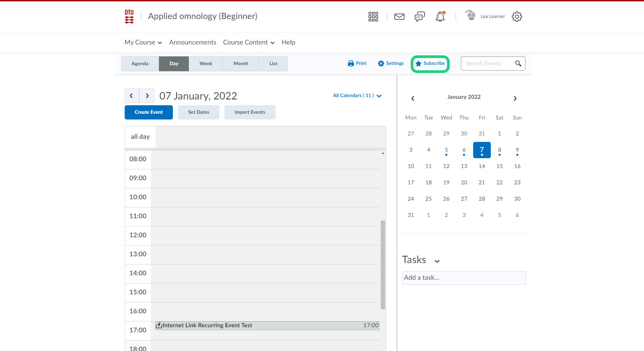This screenshot has width=644, height=351.
Task: Expand the Tasks dropdown arrow
Action: (x=437, y=261)
